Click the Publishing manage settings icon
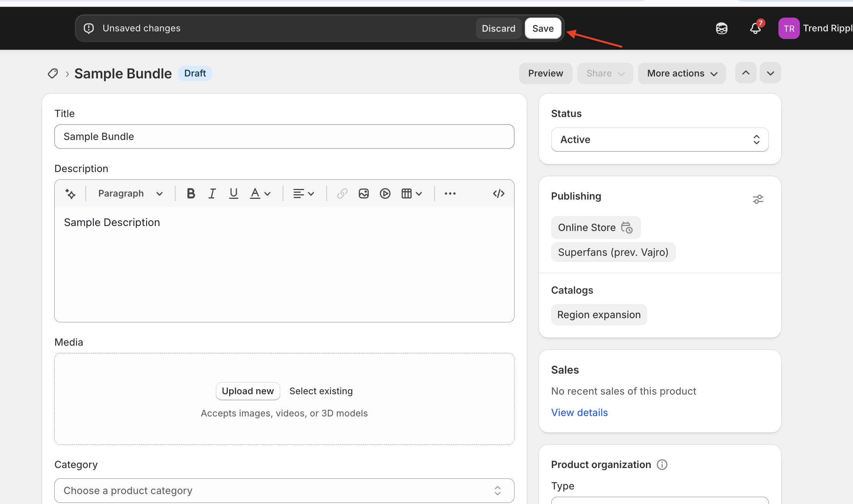 click(758, 199)
